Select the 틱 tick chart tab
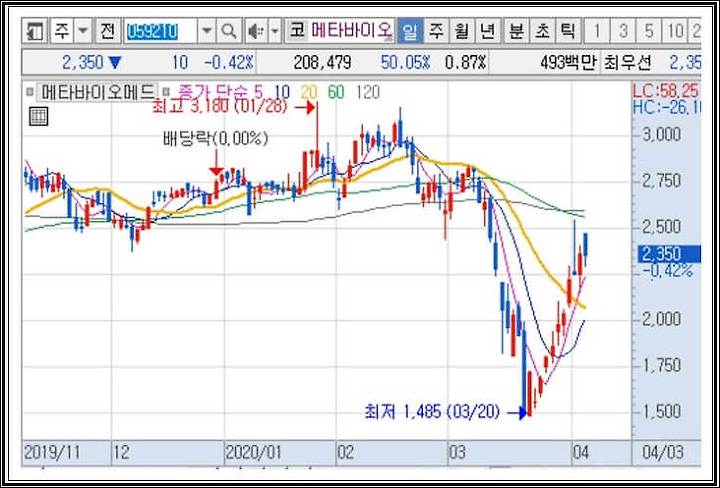 (568, 32)
